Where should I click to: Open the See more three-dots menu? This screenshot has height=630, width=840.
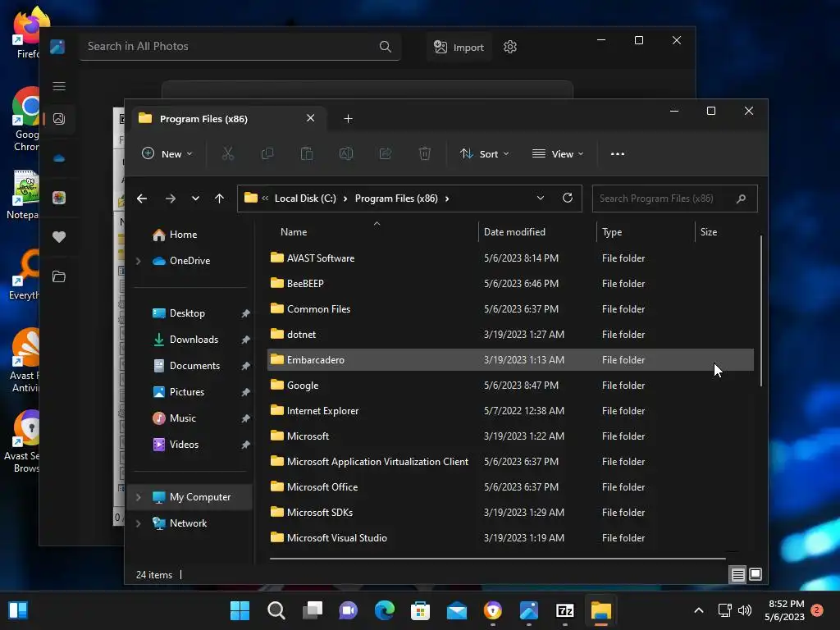pos(617,153)
